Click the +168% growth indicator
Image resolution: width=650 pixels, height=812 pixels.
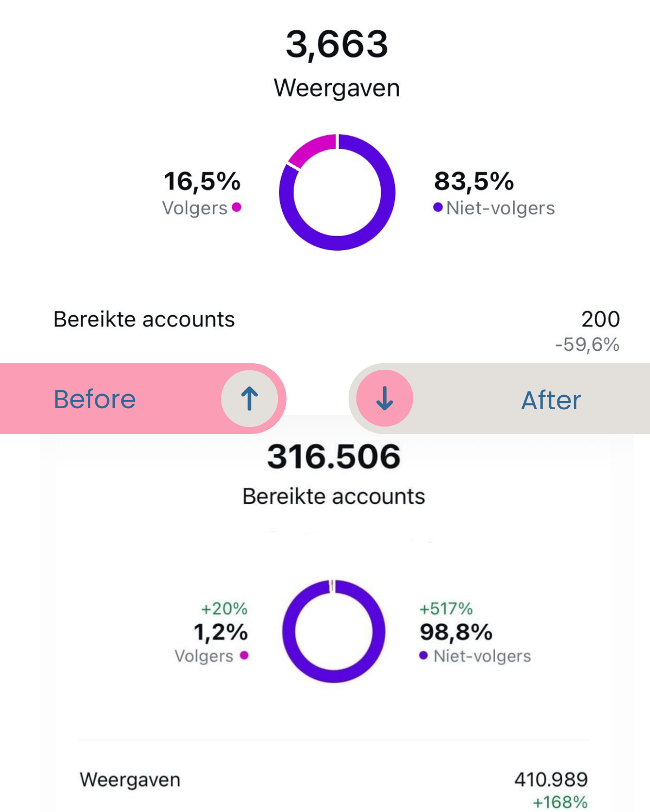[x=560, y=802]
